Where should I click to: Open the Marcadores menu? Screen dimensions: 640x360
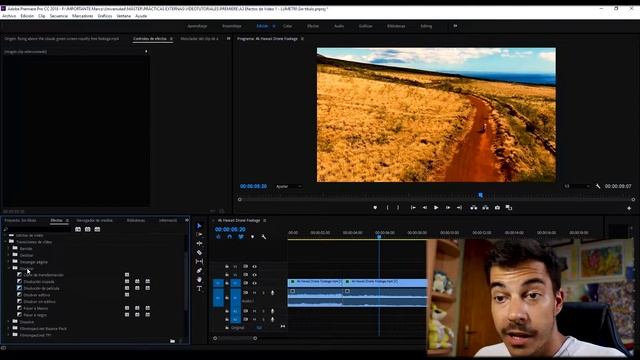coord(82,16)
